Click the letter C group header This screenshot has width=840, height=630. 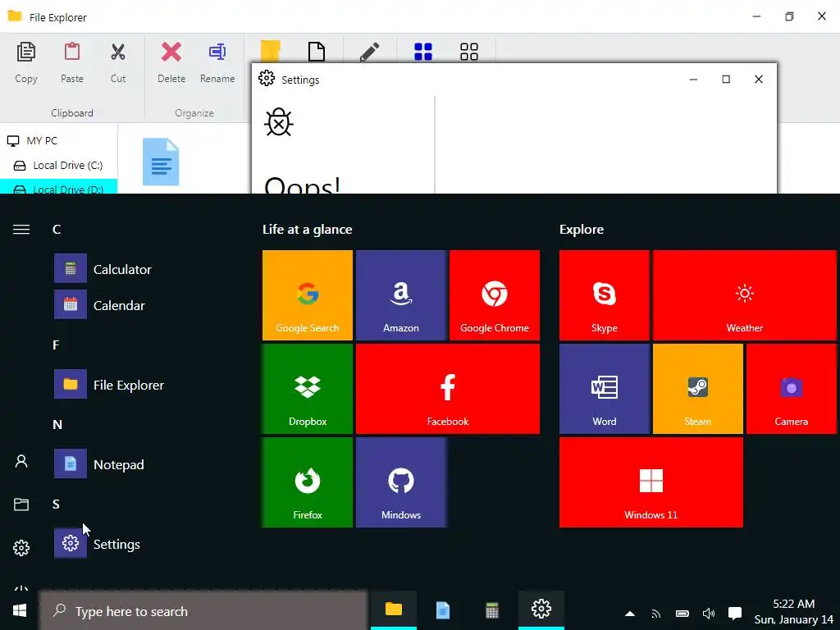[x=57, y=230]
